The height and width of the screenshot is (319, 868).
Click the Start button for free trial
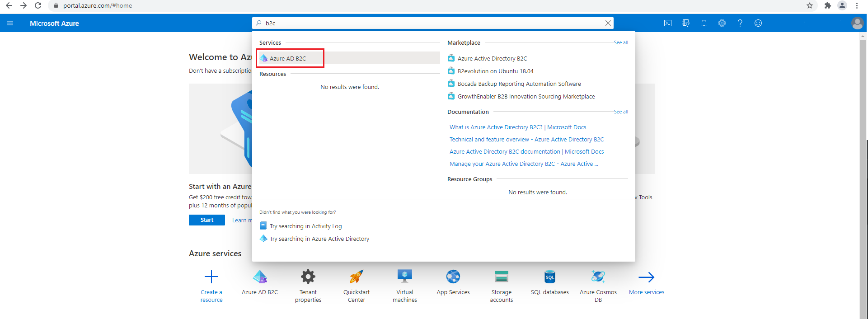tap(206, 220)
